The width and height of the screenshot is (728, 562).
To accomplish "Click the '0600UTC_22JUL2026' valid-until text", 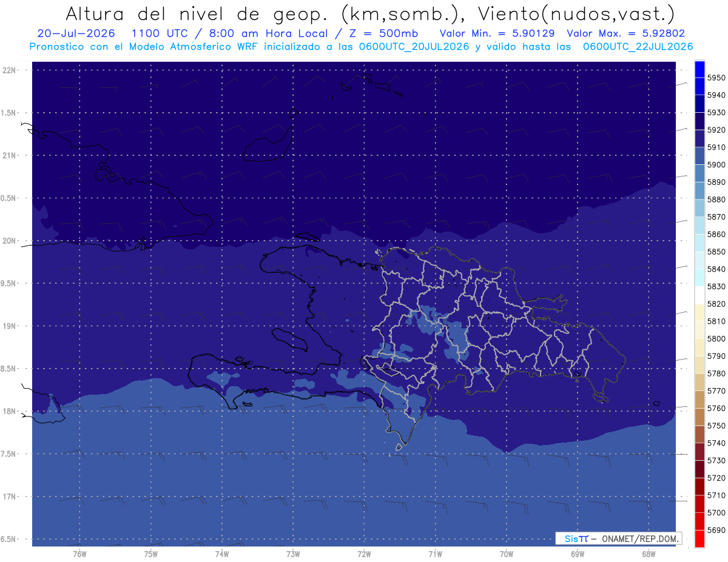I will (x=638, y=46).
